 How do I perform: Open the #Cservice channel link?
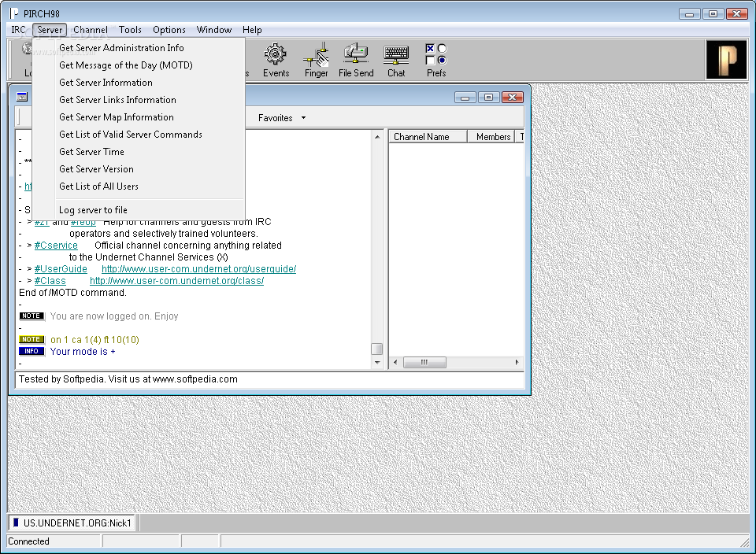56,246
